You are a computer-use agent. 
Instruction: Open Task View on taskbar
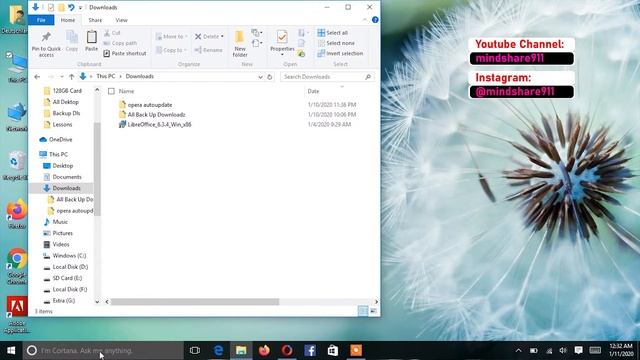tap(195, 350)
